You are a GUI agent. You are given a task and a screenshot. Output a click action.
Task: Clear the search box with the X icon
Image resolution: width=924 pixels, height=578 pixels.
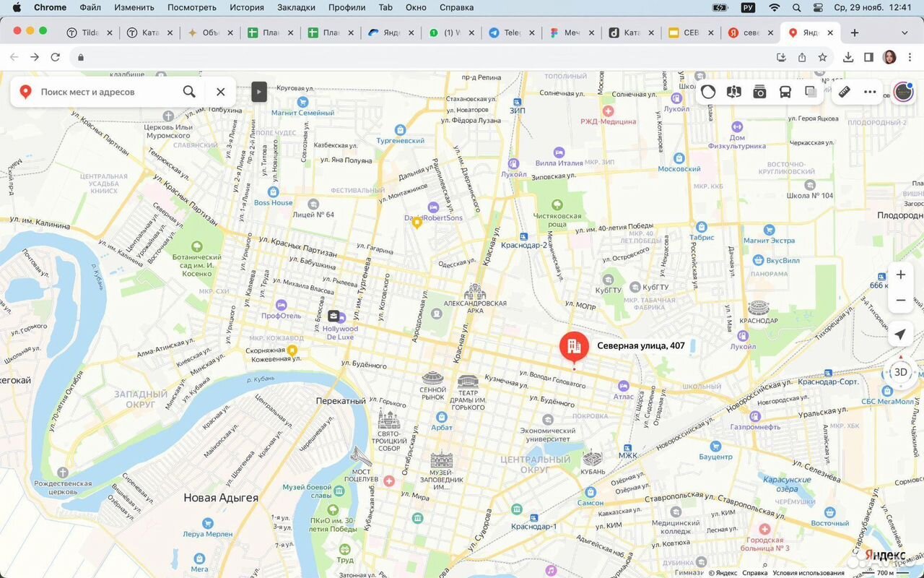click(221, 92)
